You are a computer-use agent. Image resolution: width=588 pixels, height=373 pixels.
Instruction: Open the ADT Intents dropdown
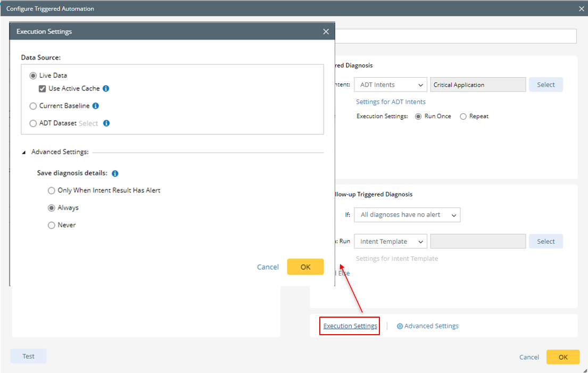(x=391, y=85)
